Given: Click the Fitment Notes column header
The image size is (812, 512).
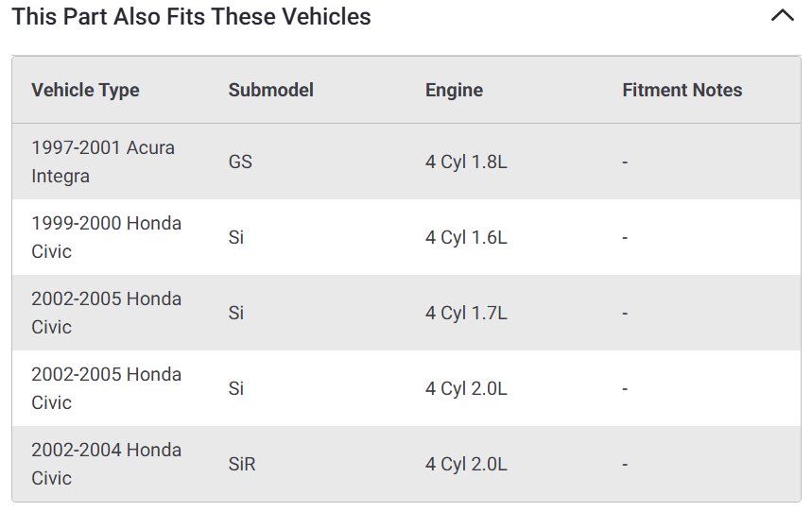Looking at the screenshot, I should (x=682, y=91).
